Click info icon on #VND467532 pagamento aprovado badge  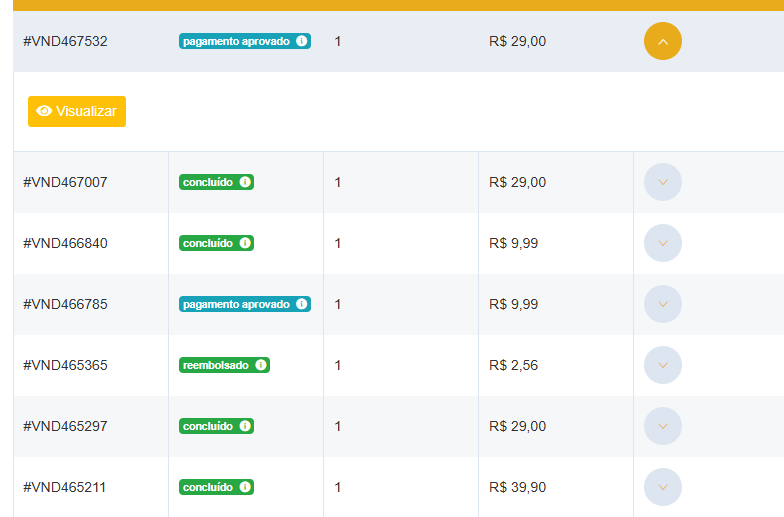[302, 41]
